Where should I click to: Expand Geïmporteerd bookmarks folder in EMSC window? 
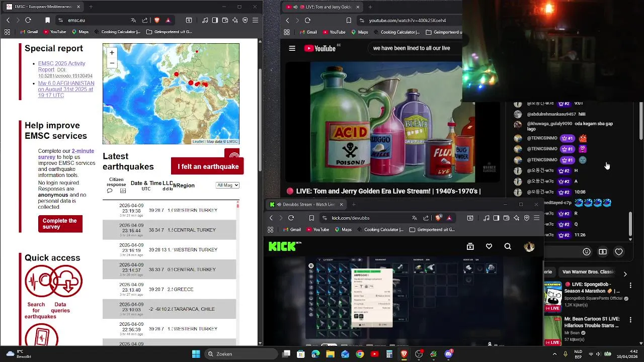click(169, 32)
